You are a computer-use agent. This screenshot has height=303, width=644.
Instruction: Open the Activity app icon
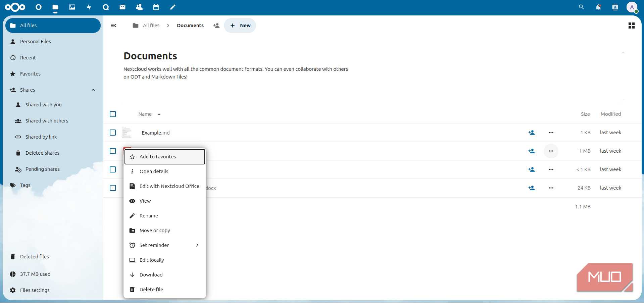[89, 7]
